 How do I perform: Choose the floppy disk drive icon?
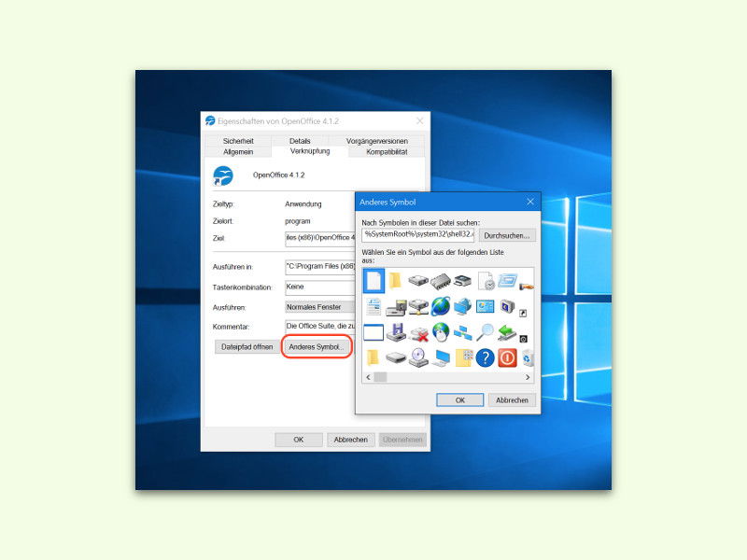[395, 332]
